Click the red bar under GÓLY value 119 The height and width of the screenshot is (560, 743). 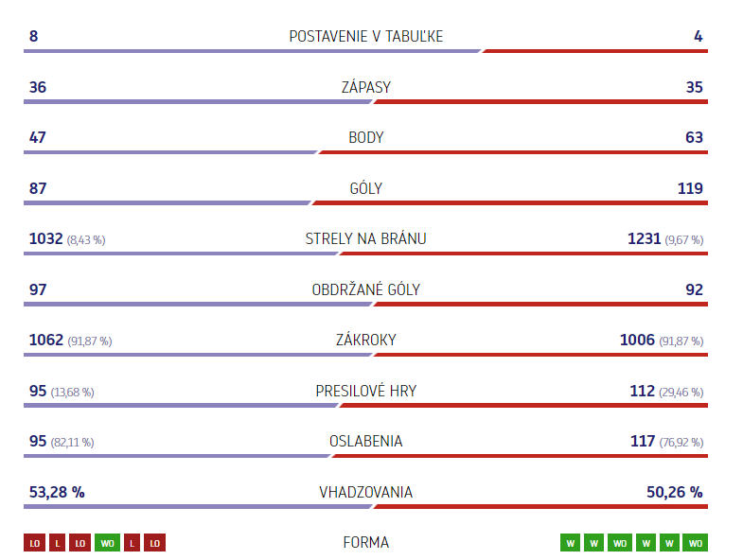point(510,202)
